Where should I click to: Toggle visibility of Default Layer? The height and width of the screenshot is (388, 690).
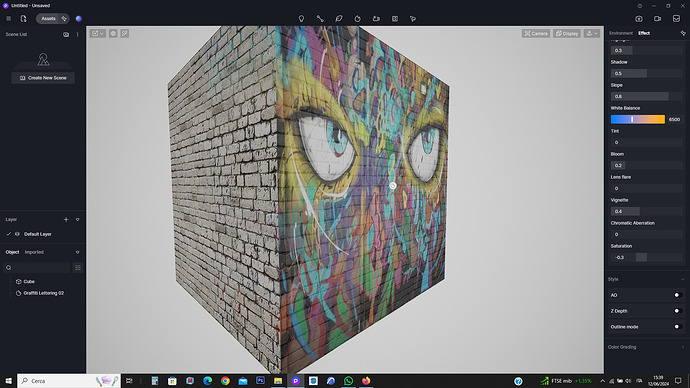[x=17, y=234]
